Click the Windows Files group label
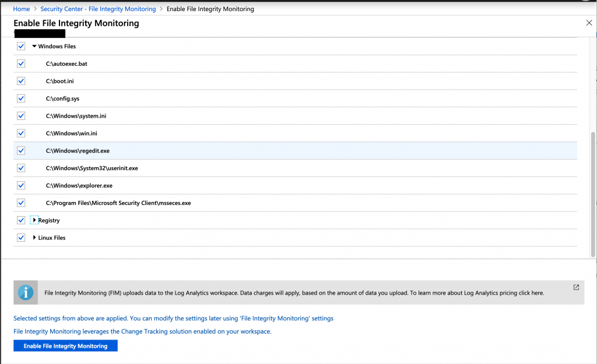The width and height of the screenshot is (597, 364). (x=57, y=47)
